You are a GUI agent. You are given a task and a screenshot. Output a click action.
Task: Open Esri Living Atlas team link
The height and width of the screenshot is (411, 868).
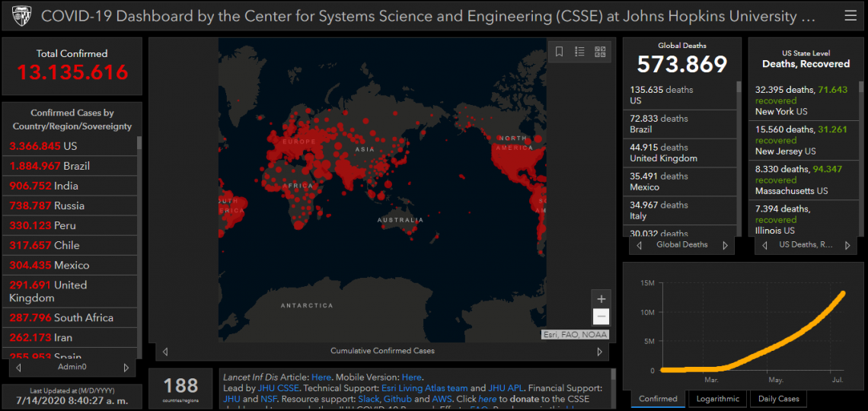(x=425, y=388)
